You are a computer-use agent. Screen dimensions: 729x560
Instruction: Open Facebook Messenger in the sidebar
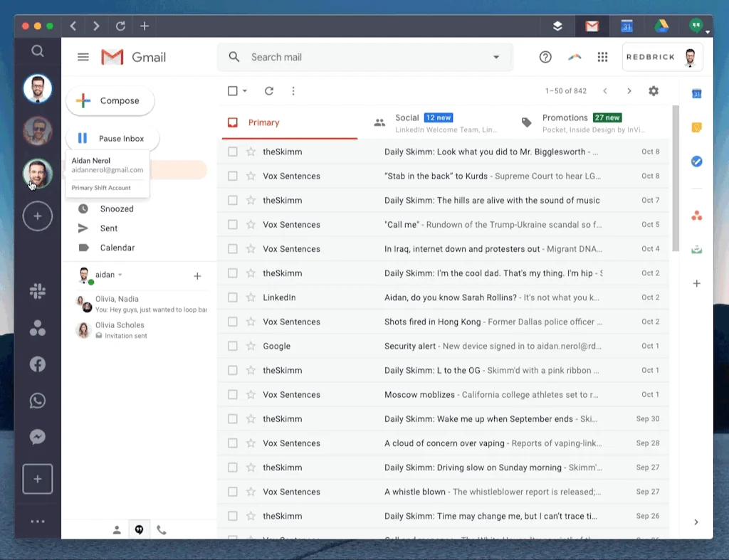37,436
